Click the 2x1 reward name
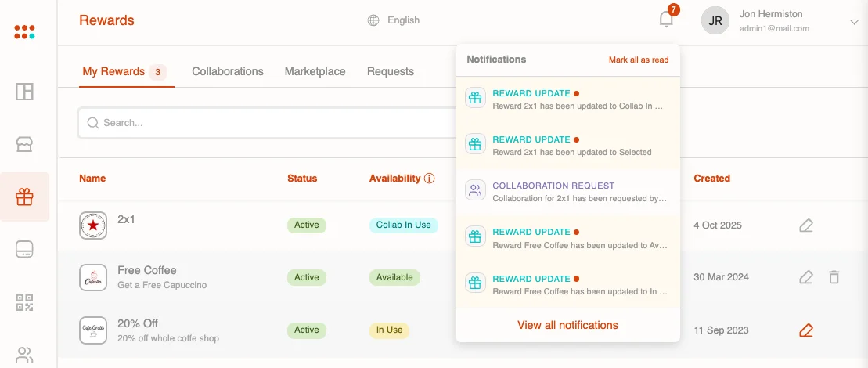The width and height of the screenshot is (868, 368). (x=126, y=219)
